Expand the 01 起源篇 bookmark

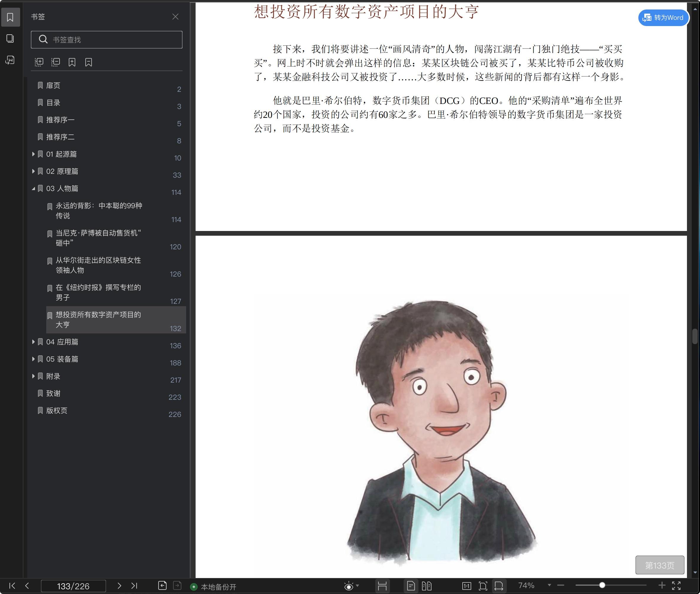[x=33, y=154]
